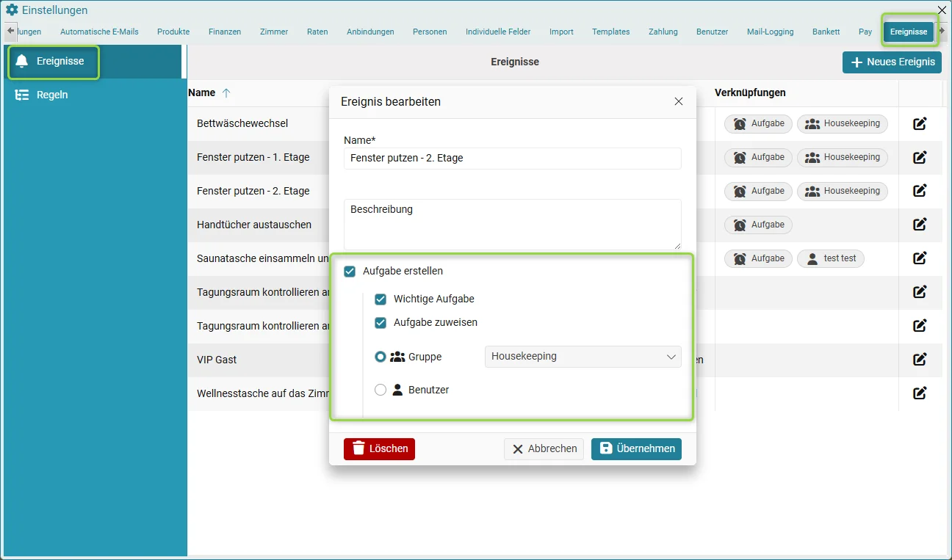Open the Housekeeping group dropdown
Screen dimensions: 952x560
point(583,357)
